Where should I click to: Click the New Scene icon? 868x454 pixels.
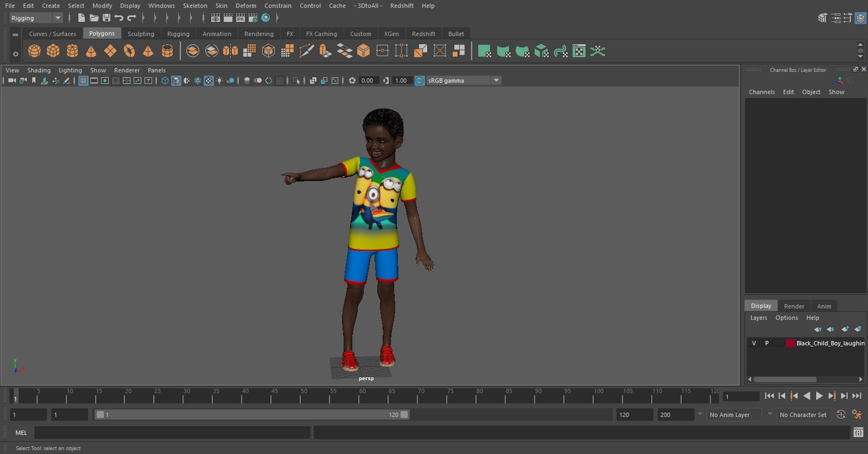(81, 18)
